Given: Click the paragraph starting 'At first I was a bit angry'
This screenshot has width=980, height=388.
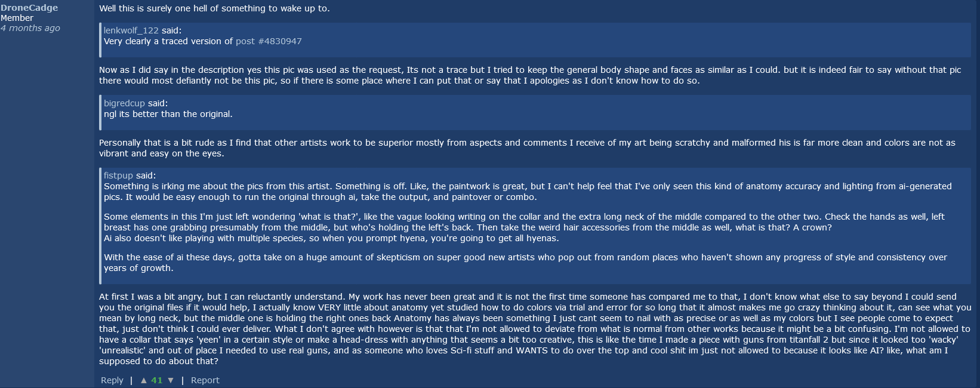Looking at the screenshot, I should point(535,329).
